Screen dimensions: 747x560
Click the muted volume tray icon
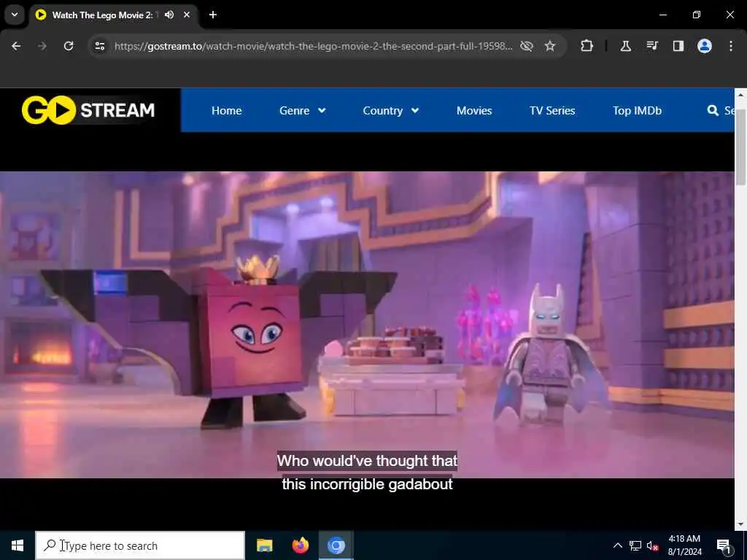click(653, 545)
